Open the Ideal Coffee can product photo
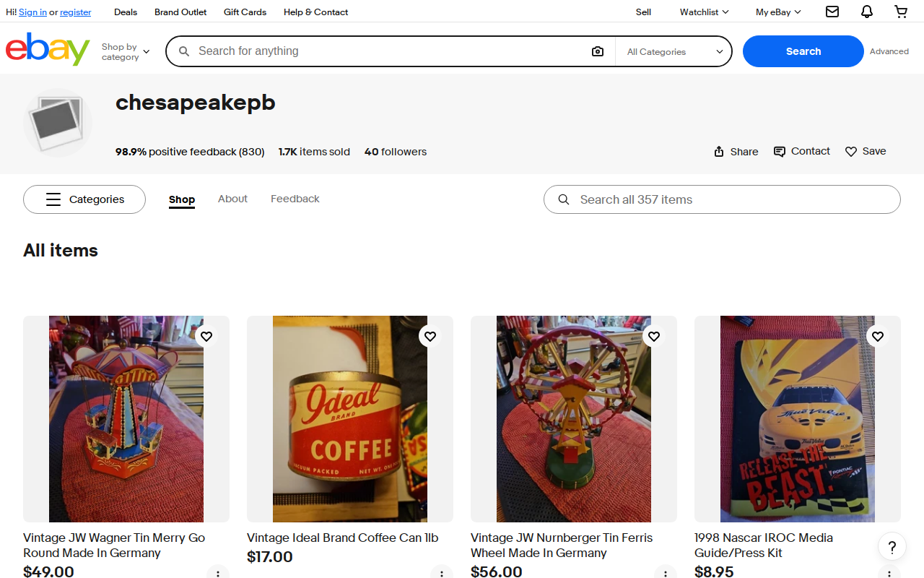 pyautogui.click(x=350, y=419)
